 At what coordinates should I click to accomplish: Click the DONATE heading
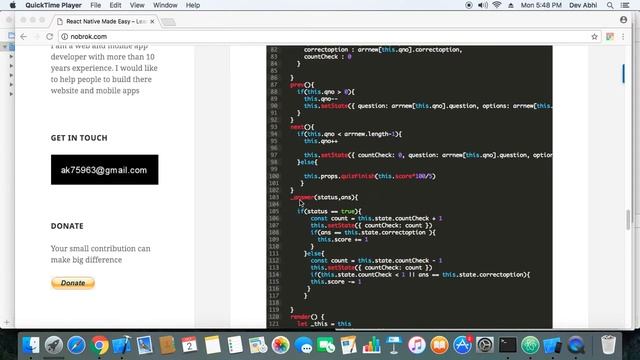click(67, 226)
